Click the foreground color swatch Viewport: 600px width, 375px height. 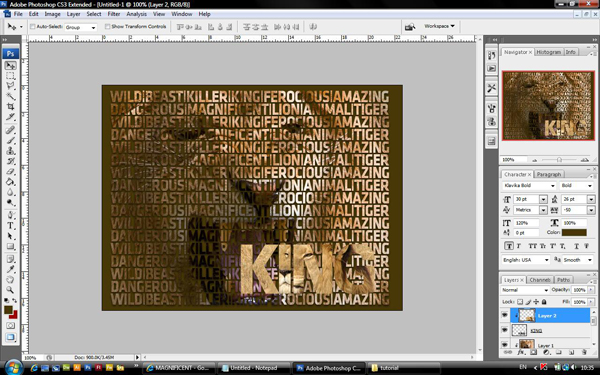click(x=8, y=310)
